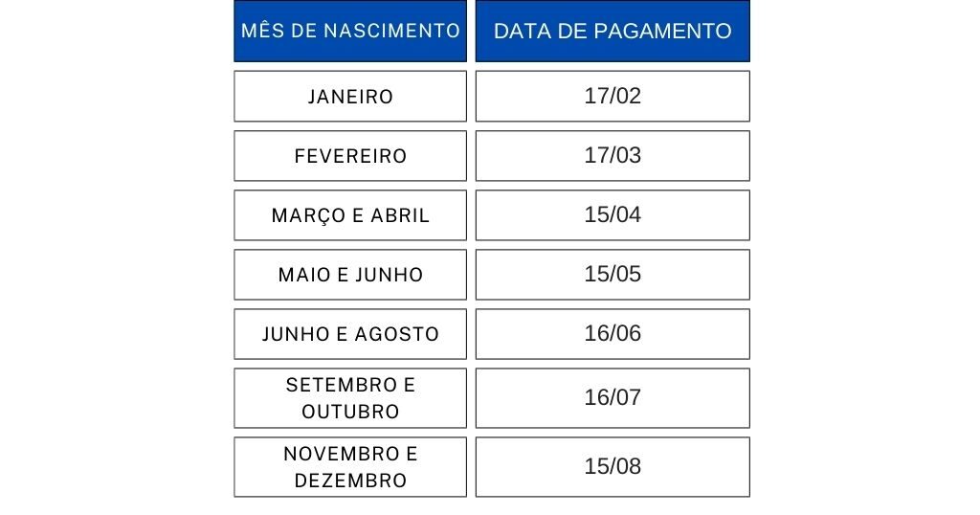
Task: Select the 17/02 payment date cell
Action: pyautogui.click(x=612, y=97)
